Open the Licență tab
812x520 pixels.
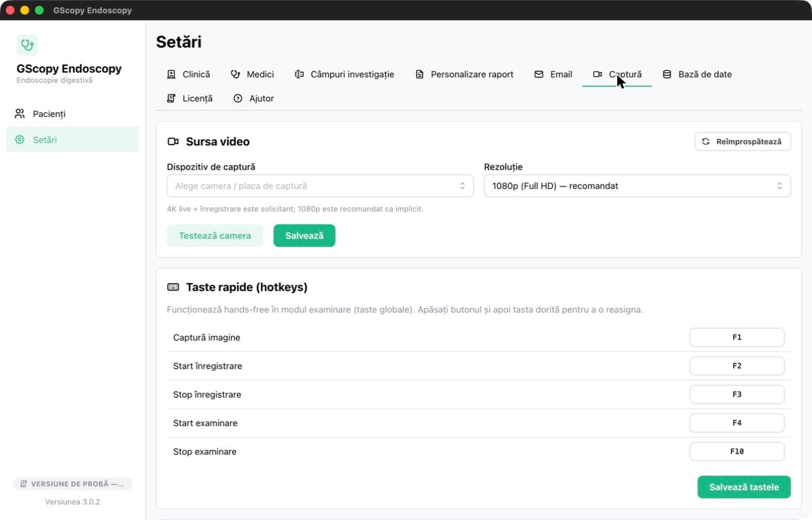tap(190, 98)
